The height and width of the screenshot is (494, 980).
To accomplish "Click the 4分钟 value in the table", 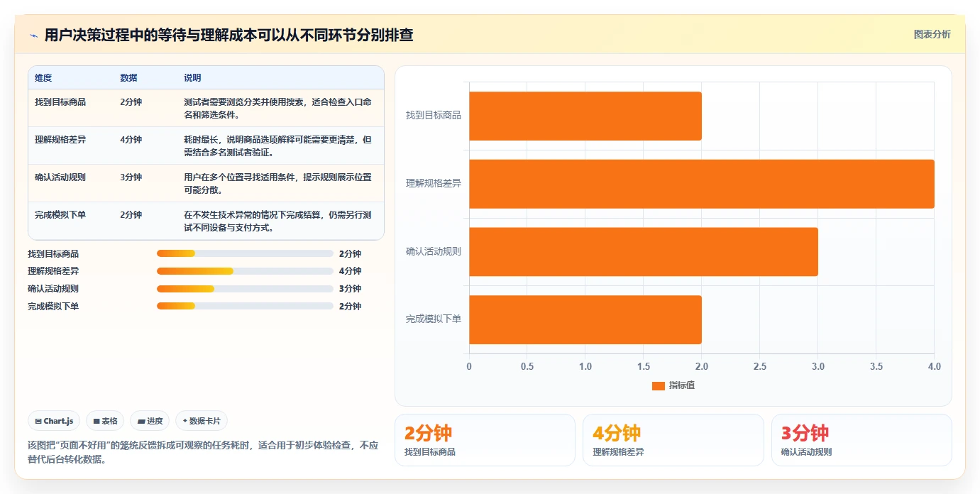I will click(131, 139).
